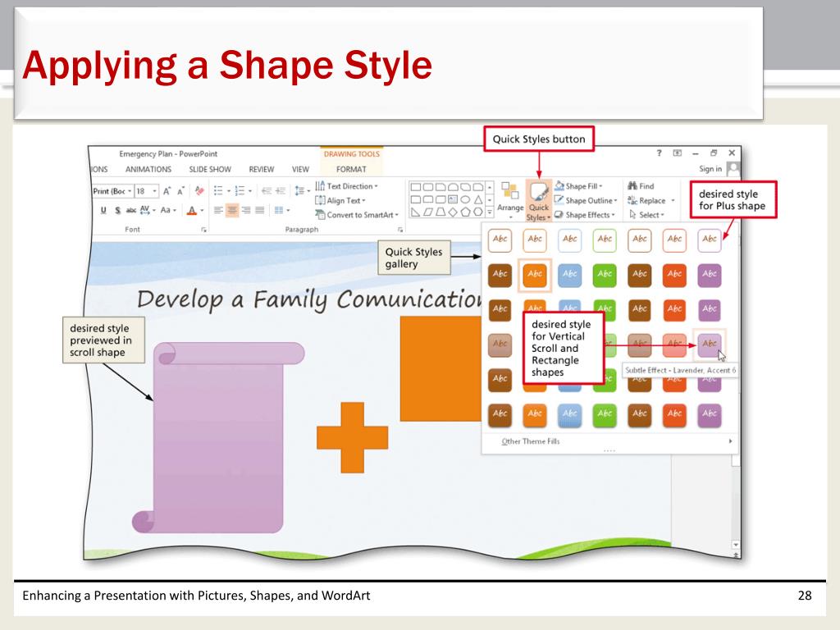Viewport: 840px width, 630px height.
Task: Open Font dialog box launcher
Action: tap(203, 230)
